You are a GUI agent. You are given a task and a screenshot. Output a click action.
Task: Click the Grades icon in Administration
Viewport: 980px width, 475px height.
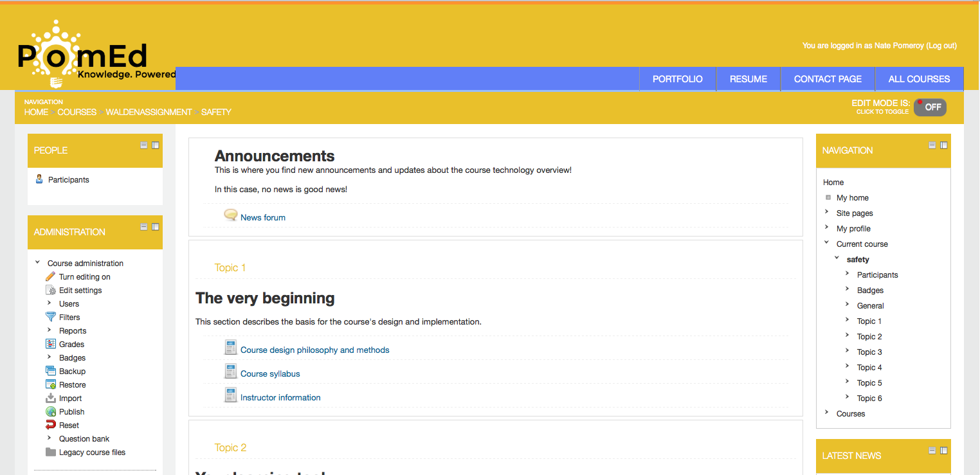pos(51,344)
